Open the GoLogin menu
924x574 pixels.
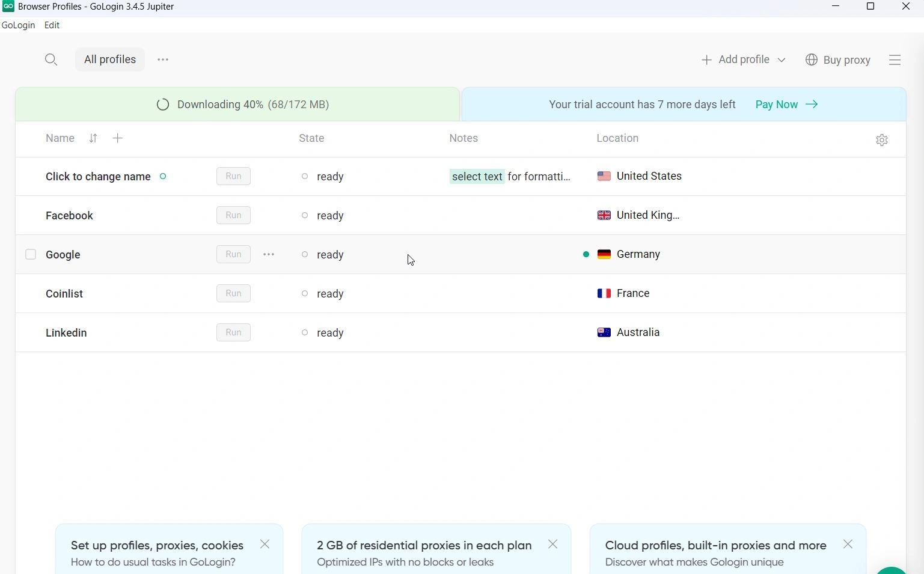click(x=19, y=25)
